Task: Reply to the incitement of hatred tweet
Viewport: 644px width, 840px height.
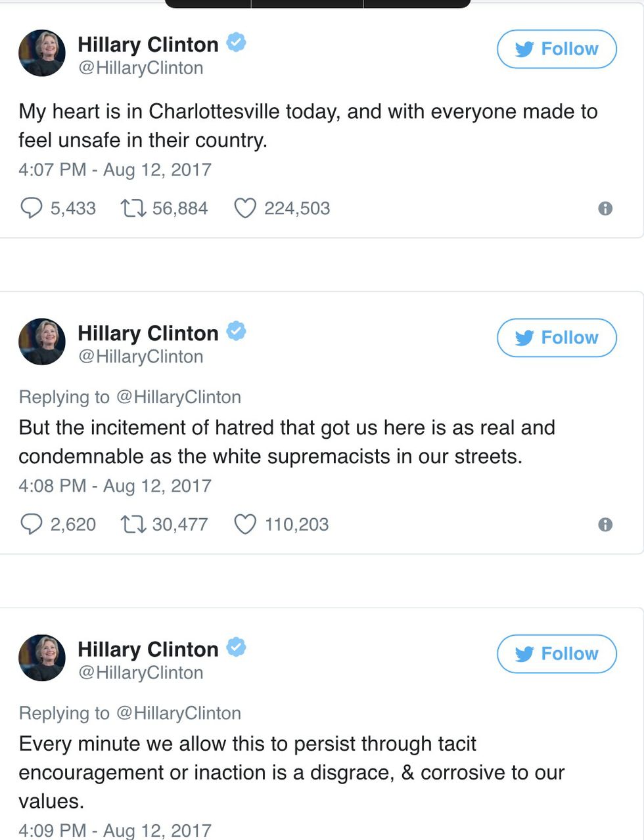Action: coord(32,524)
